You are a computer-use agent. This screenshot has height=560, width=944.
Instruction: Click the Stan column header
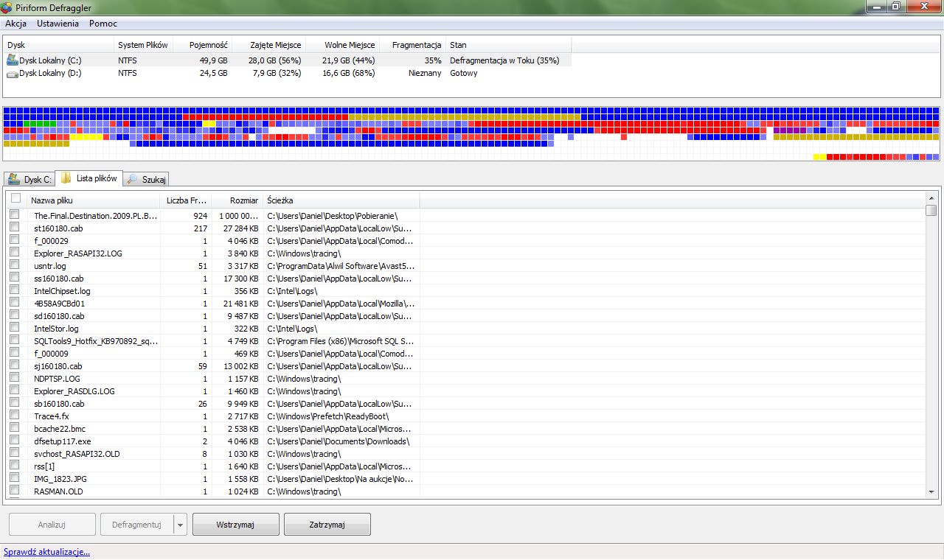(509, 45)
